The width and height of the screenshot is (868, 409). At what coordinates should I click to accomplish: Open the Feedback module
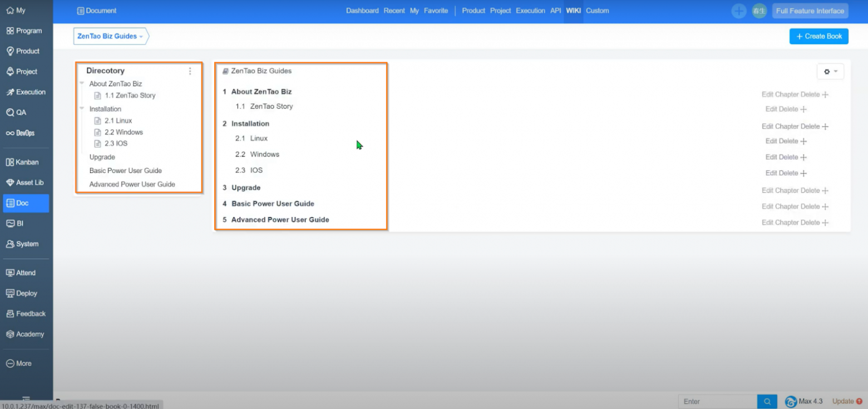coord(26,314)
